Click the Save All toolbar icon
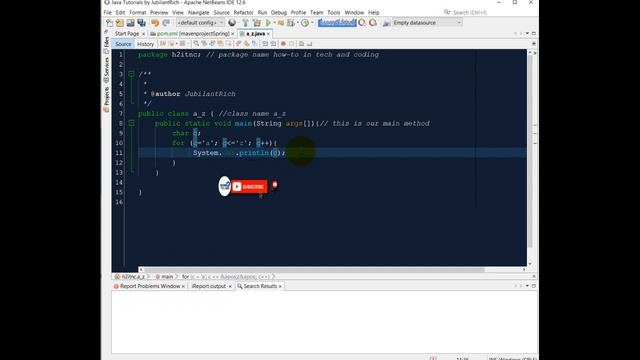This screenshot has width=640, height=360. (141, 23)
